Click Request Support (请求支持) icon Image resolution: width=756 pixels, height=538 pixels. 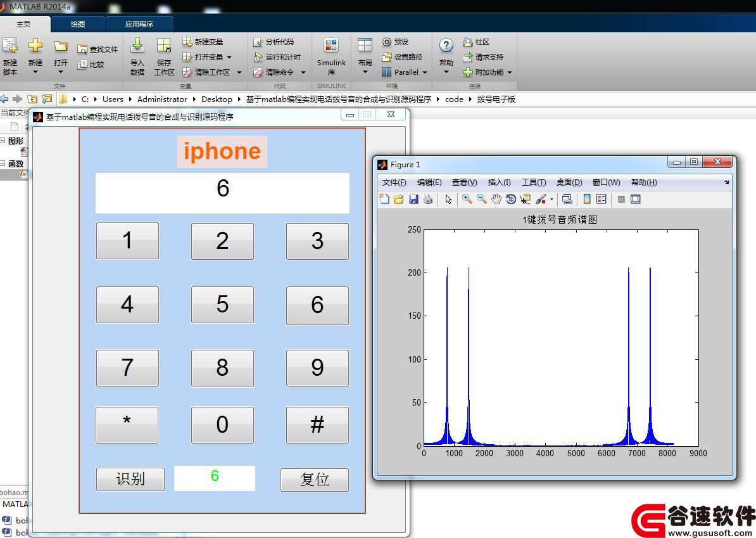tap(468, 57)
